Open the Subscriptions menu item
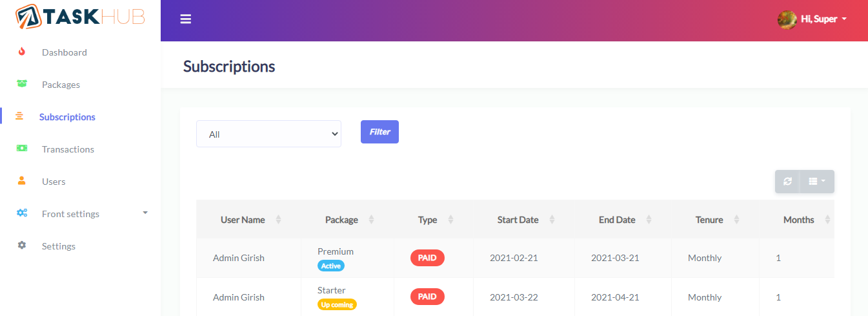This screenshot has width=868, height=316. [67, 117]
